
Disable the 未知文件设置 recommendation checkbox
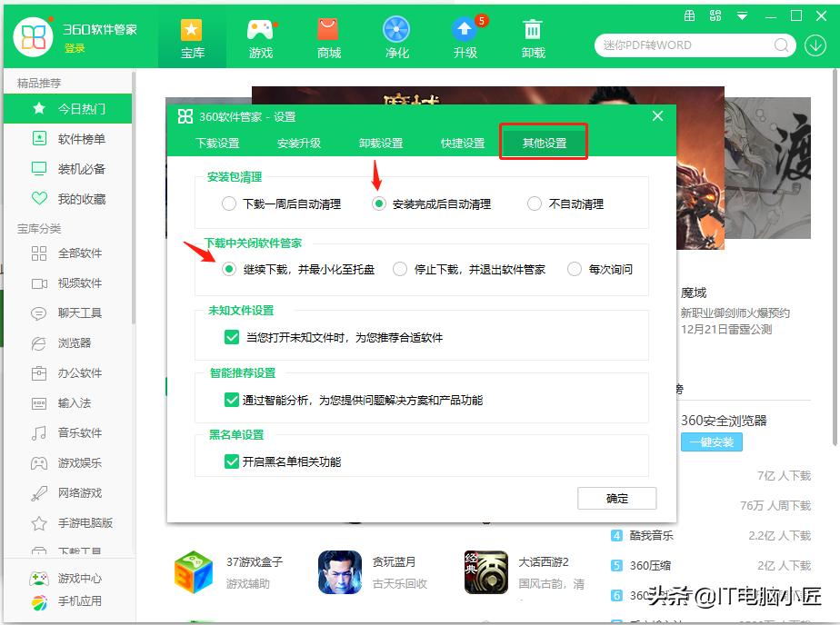[231, 335]
